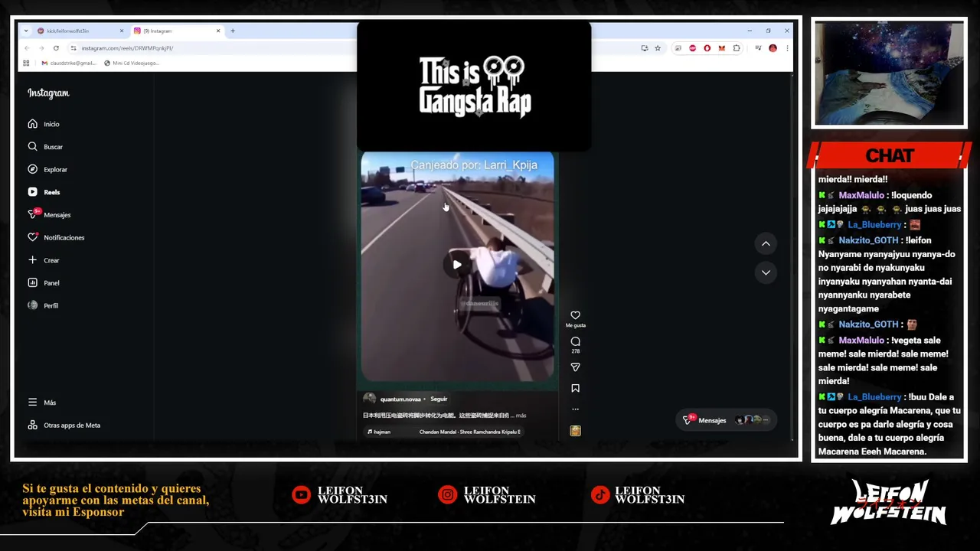Open a new browser tab
The image size is (980, 551).
233,31
